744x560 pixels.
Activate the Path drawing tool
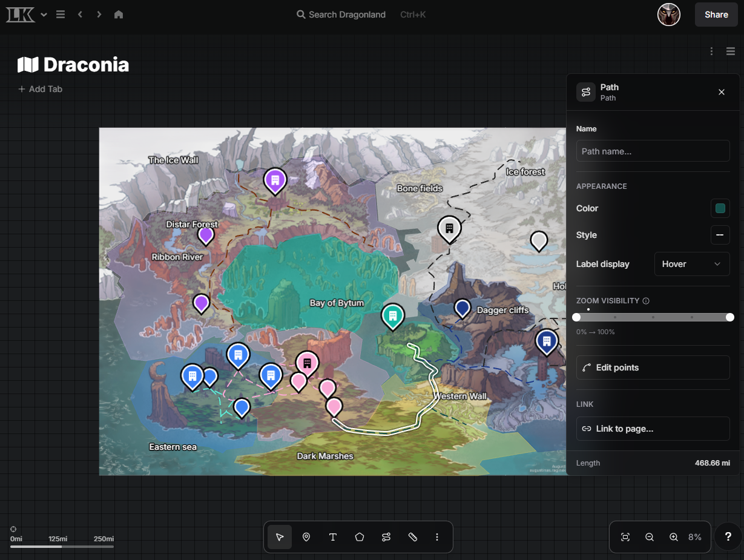coord(386,537)
